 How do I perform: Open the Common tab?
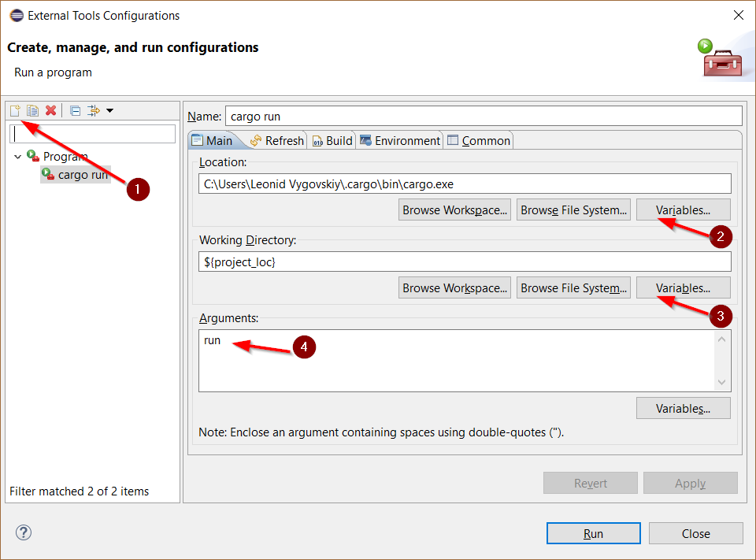point(478,140)
